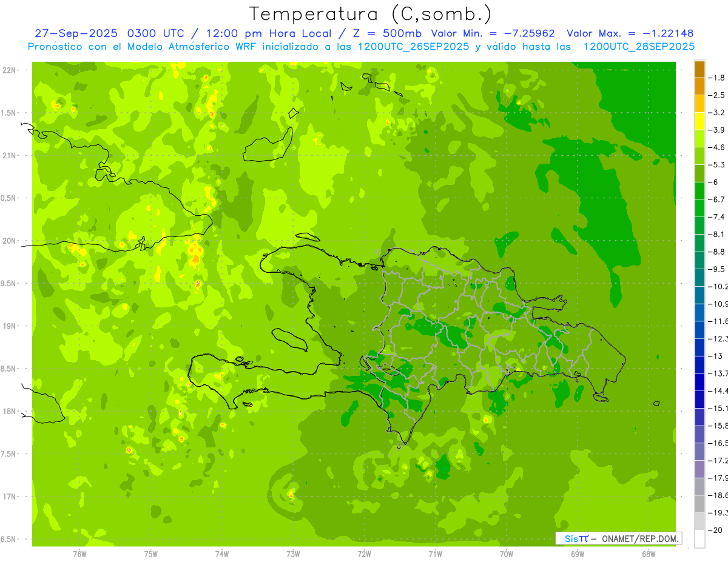Viewport: 728px width, 562px height.
Task: Click the '17N' latitude label
Action: click(x=8, y=497)
